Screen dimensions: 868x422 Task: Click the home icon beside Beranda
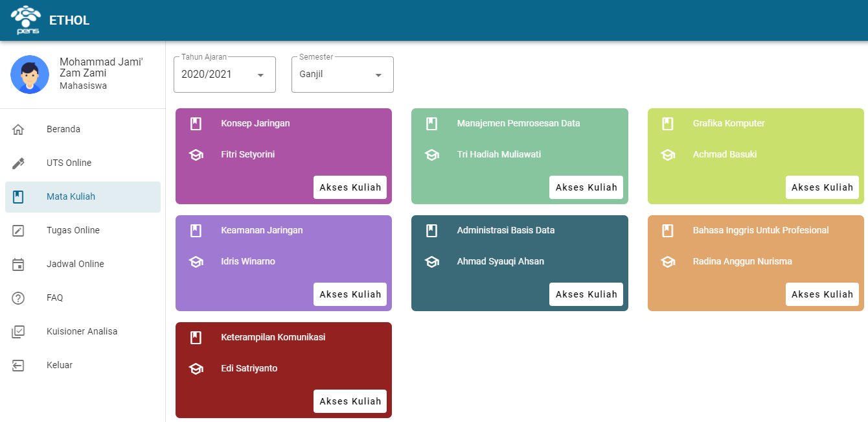[18, 129]
